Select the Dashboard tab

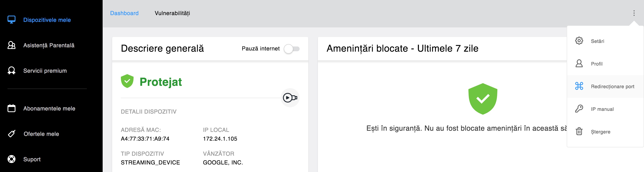click(124, 13)
